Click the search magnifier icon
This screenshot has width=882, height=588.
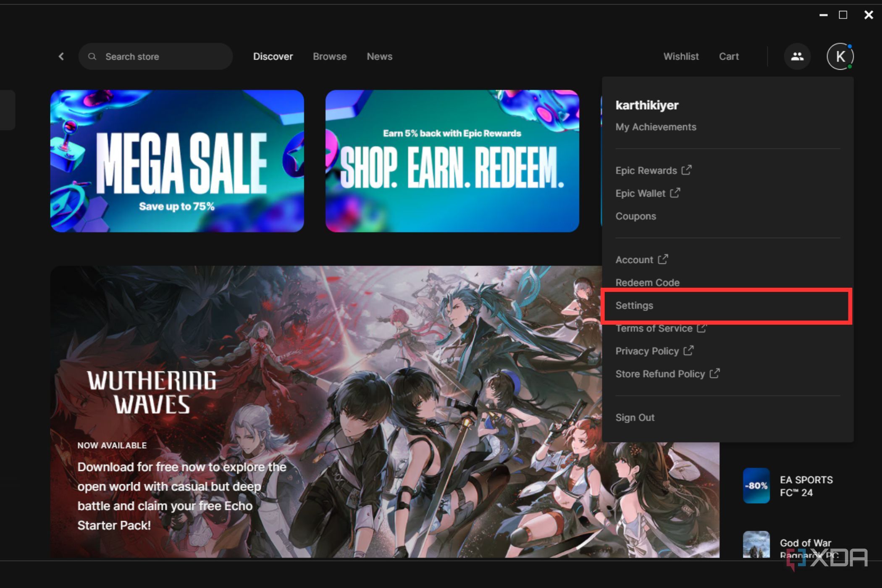click(x=92, y=56)
